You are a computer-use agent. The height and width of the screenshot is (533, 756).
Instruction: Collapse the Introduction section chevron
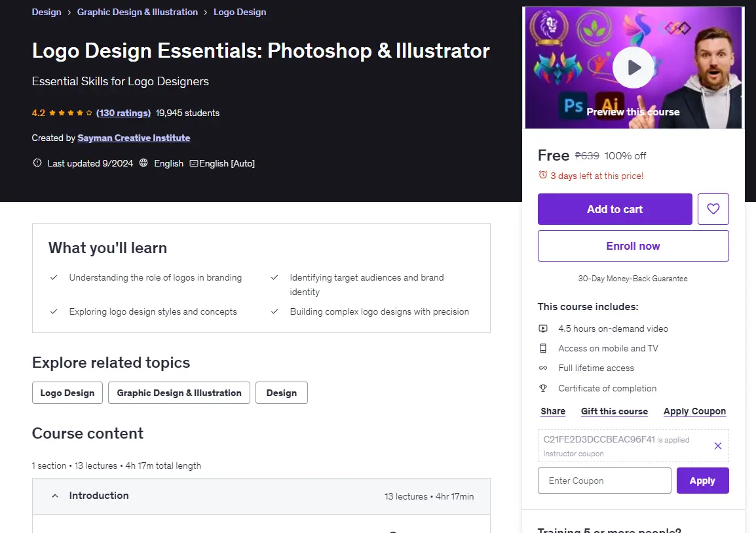coord(55,496)
